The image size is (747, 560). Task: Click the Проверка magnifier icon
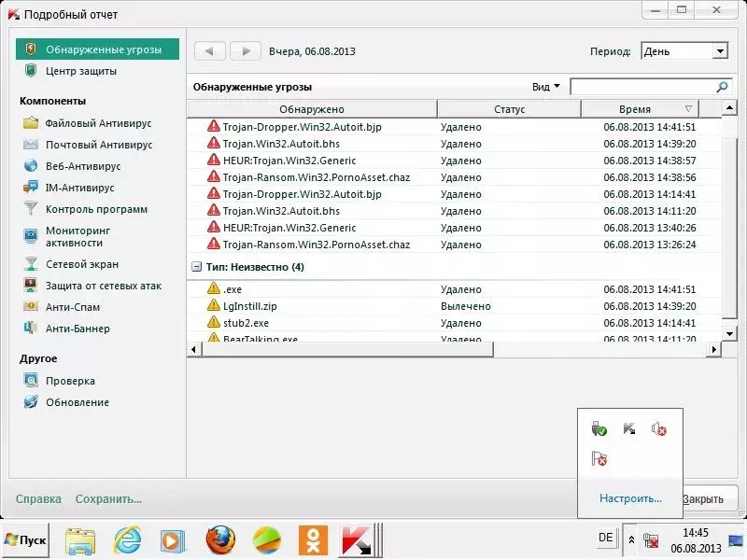coord(31,381)
